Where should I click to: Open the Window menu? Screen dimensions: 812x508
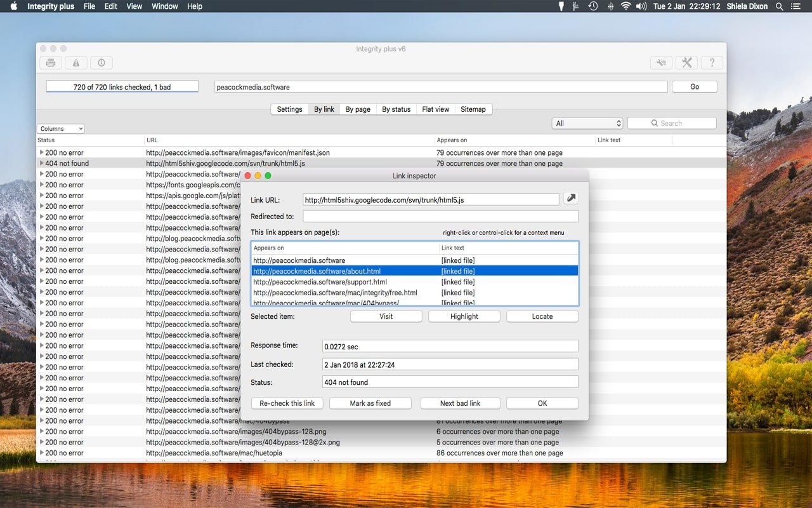click(164, 6)
